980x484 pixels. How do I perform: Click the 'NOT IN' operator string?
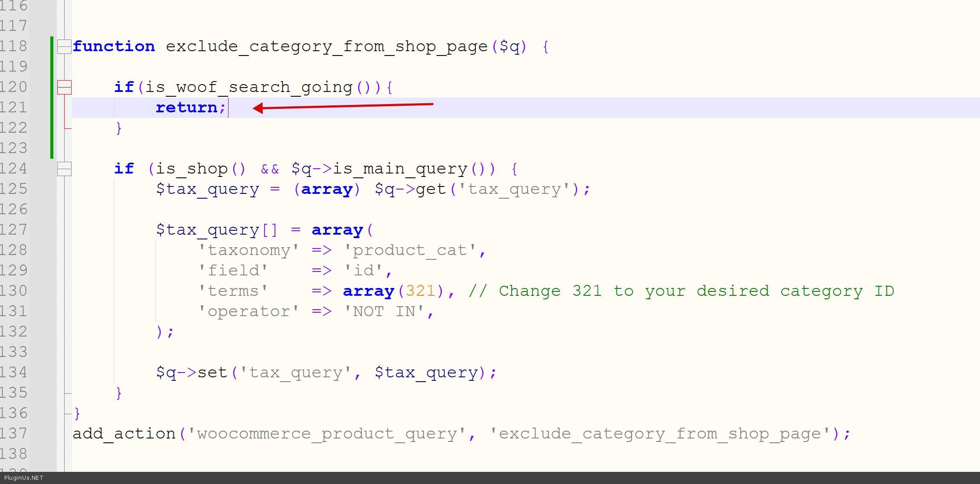(x=384, y=311)
